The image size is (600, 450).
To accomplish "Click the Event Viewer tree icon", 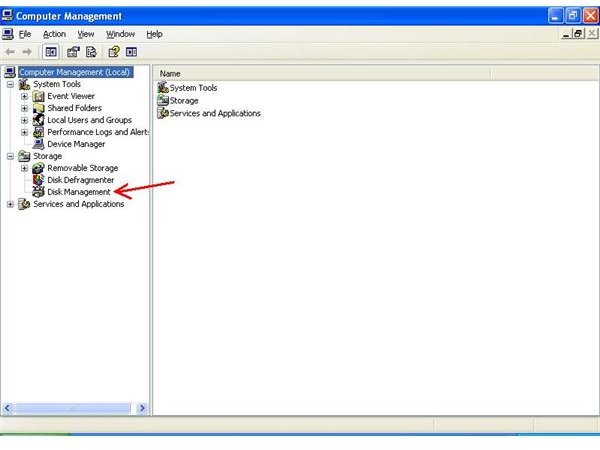I will pyautogui.click(x=38, y=96).
